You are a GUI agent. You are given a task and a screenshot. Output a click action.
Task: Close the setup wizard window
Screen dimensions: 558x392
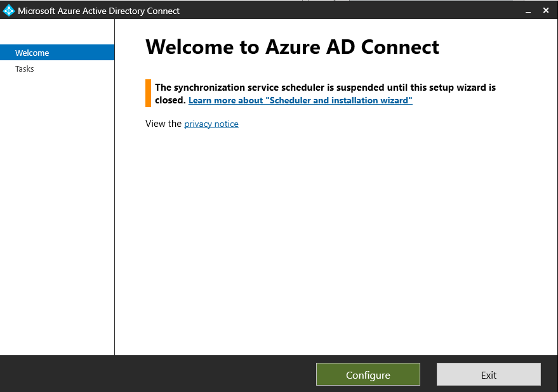(x=545, y=10)
